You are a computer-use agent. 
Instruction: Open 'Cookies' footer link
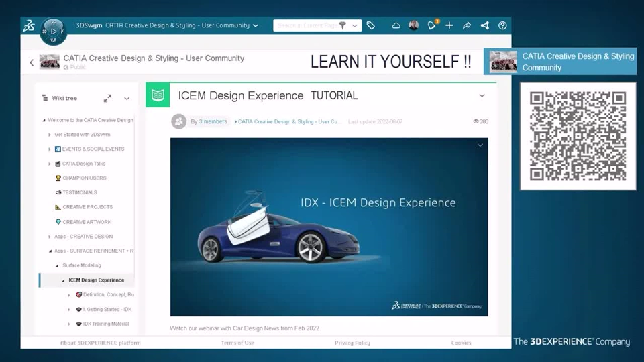[462, 343]
